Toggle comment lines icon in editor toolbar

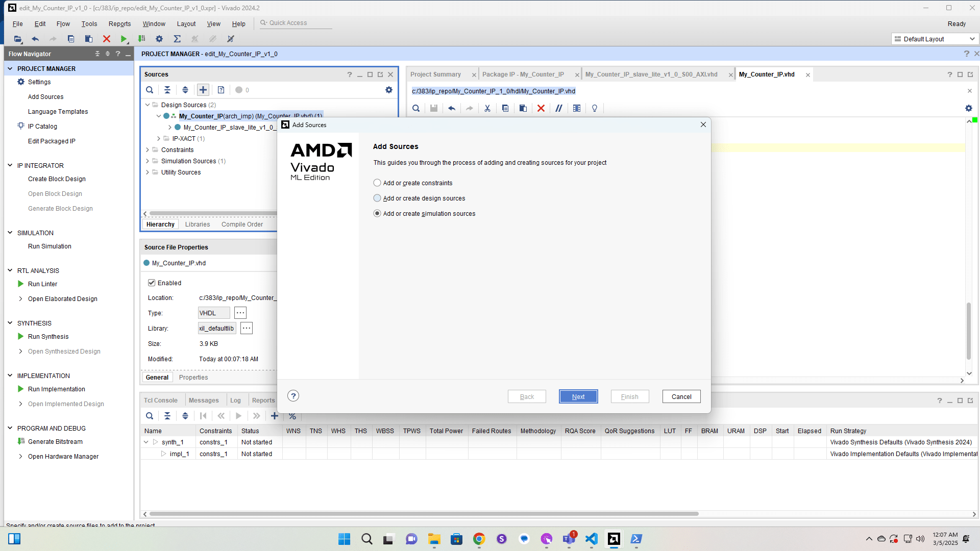pyautogui.click(x=559, y=108)
